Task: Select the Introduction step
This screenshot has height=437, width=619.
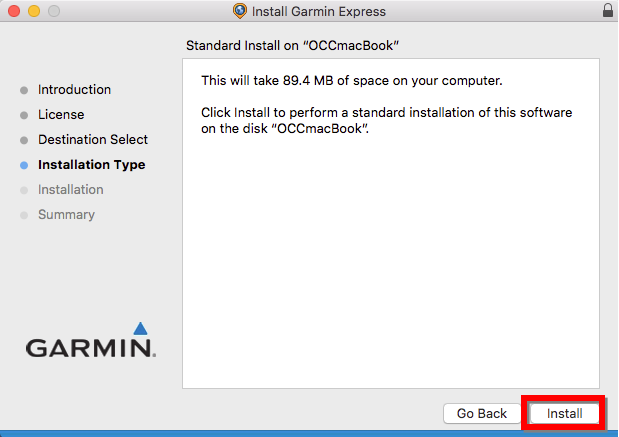Action: click(74, 90)
